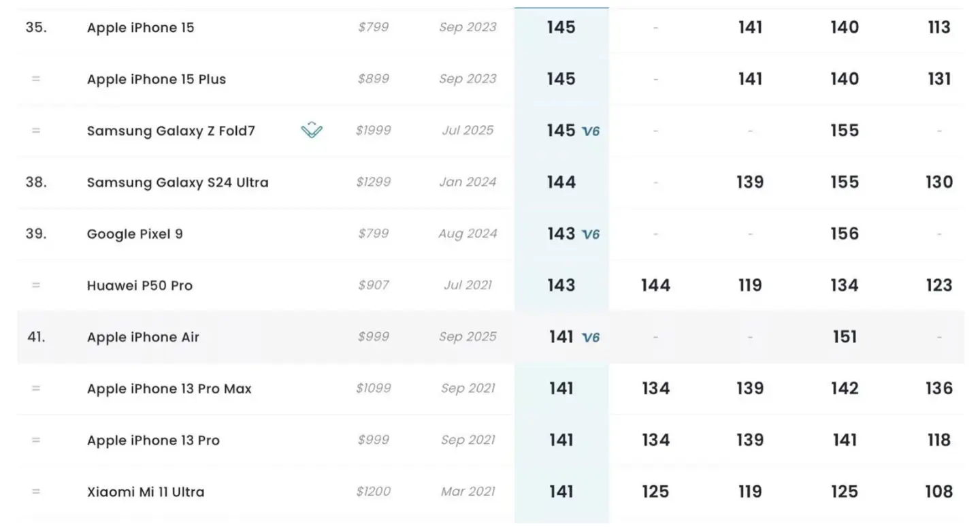Click the 156 score in Pixel 9 row
Viewport: 980px width, 531px height.
(x=844, y=234)
